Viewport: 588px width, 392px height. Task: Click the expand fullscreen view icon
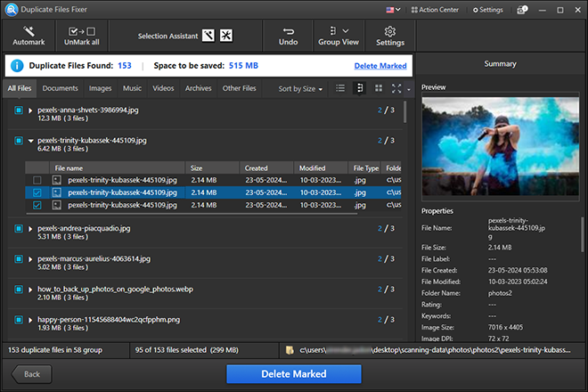396,89
